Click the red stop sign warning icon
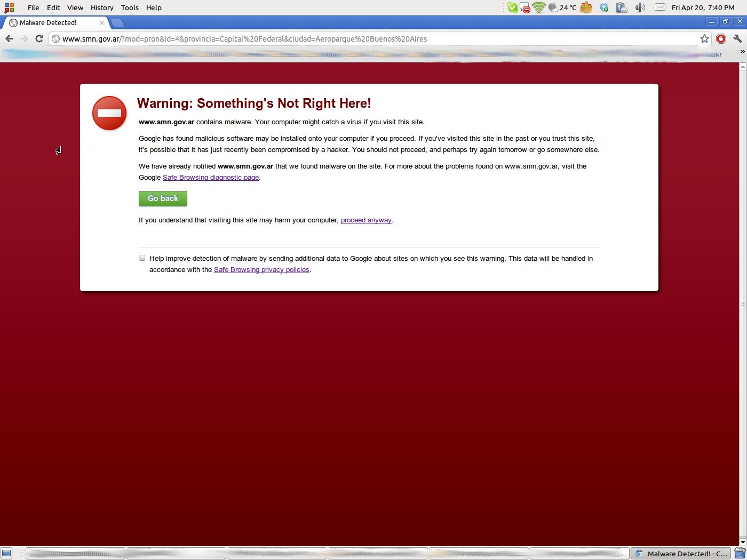Viewport: 747px width, 560px height. pyautogui.click(x=109, y=113)
